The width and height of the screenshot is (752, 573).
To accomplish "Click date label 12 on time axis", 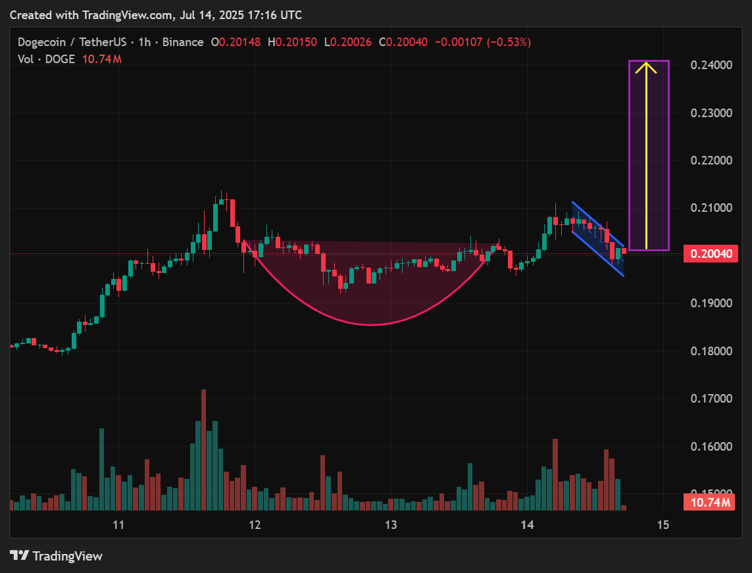I will click(255, 525).
